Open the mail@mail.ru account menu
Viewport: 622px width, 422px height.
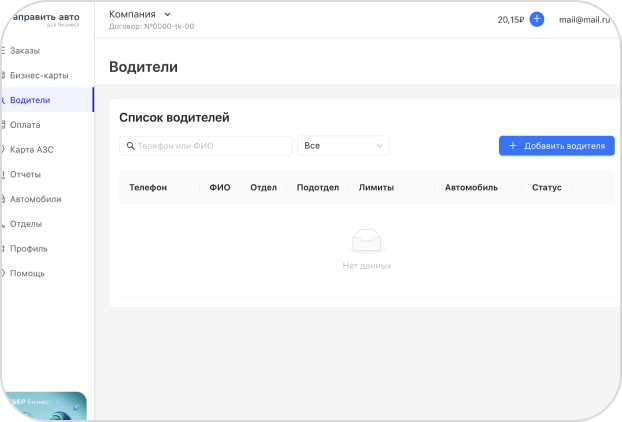(584, 19)
